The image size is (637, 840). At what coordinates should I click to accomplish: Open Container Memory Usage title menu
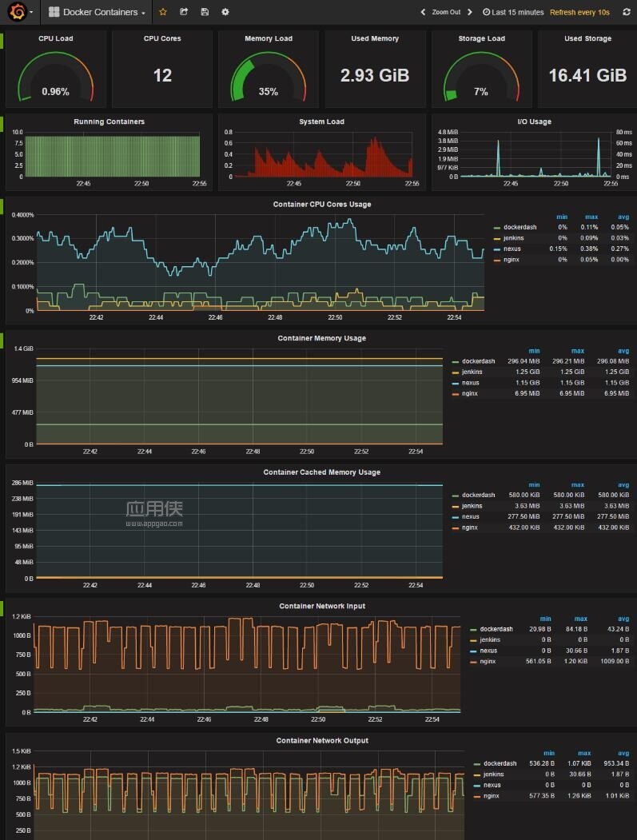click(x=322, y=338)
